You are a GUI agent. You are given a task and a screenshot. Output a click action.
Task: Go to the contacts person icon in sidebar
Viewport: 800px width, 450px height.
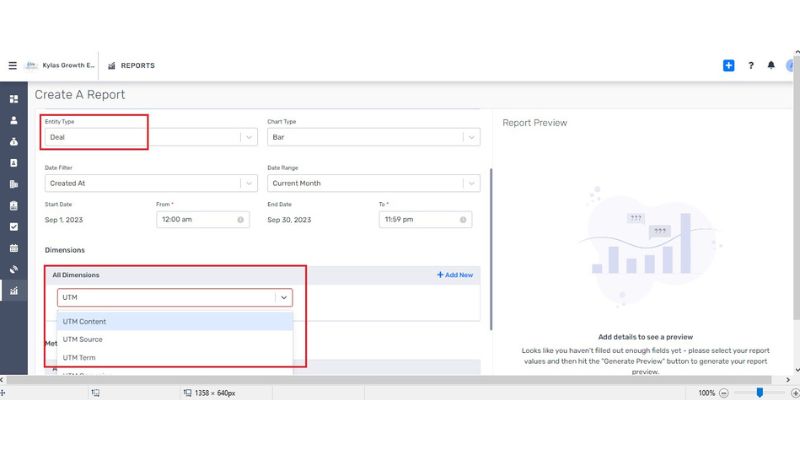click(14, 120)
